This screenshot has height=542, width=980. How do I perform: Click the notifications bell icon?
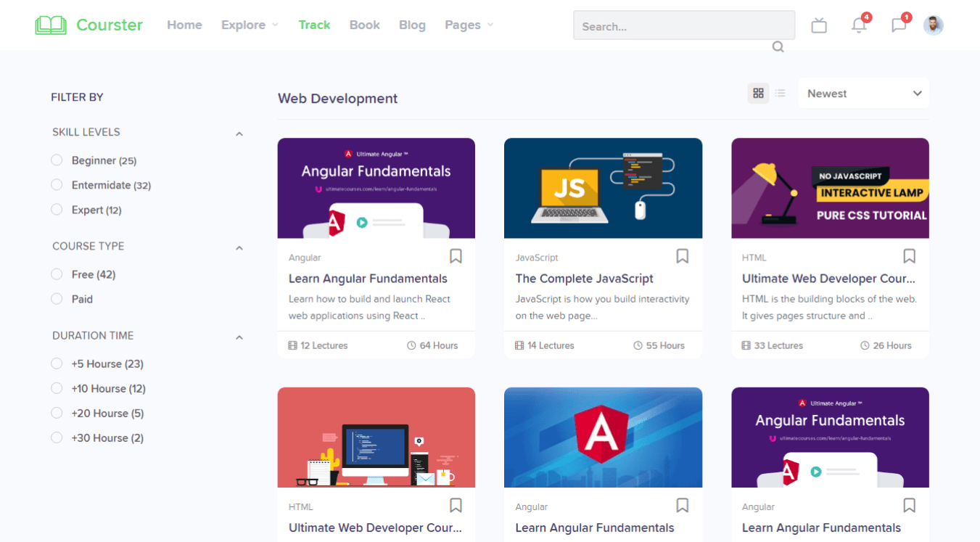click(859, 25)
